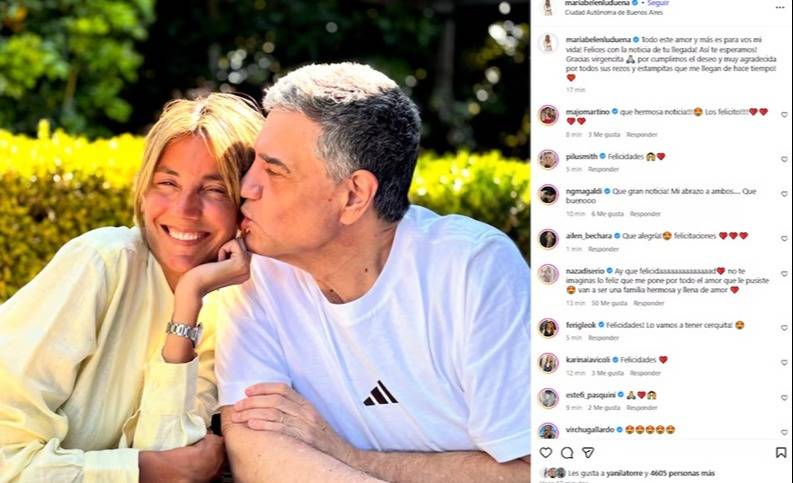
Task: Follow the account via the Seguir link
Action: tap(658, 3)
